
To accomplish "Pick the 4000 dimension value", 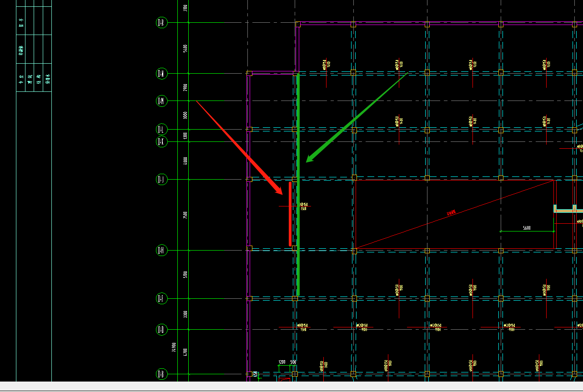I will 186,161.
